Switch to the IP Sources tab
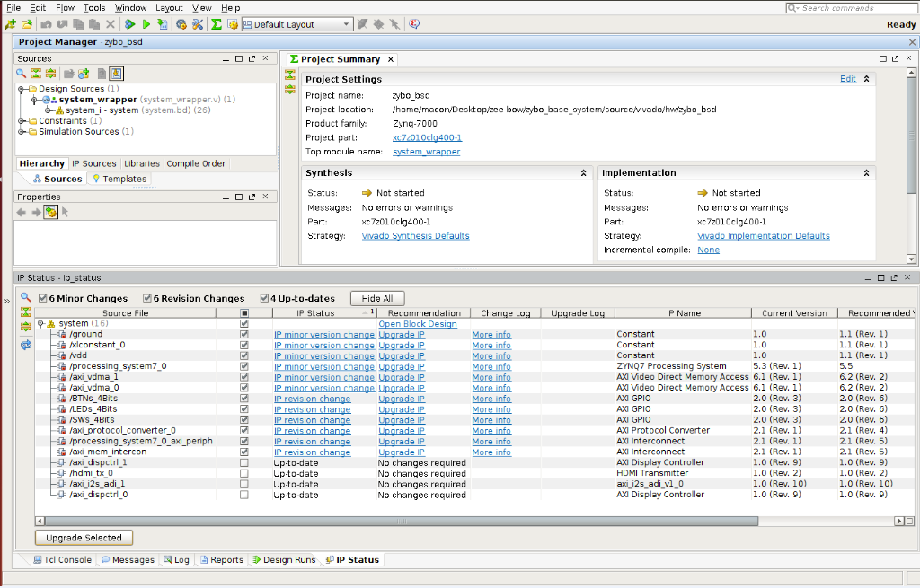Viewport: 920px width, 588px height. point(93,163)
